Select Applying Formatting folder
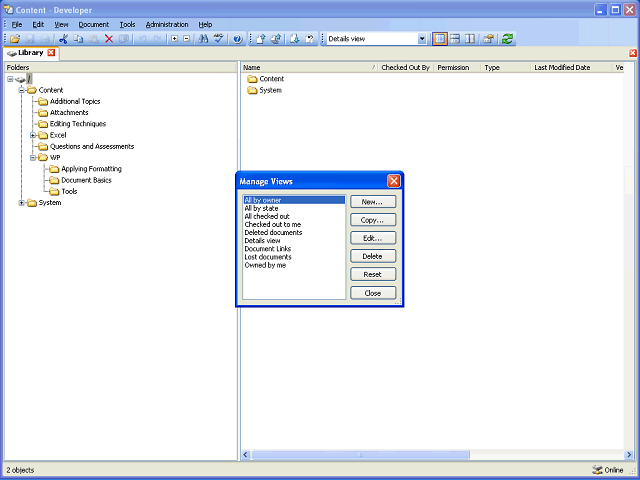The image size is (640, 480). (91, 169)
